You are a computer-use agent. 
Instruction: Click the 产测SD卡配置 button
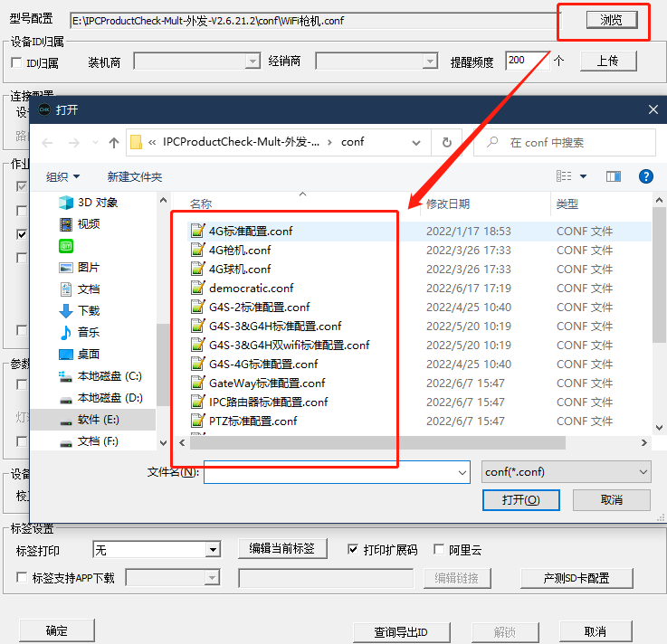coord(576,578)
